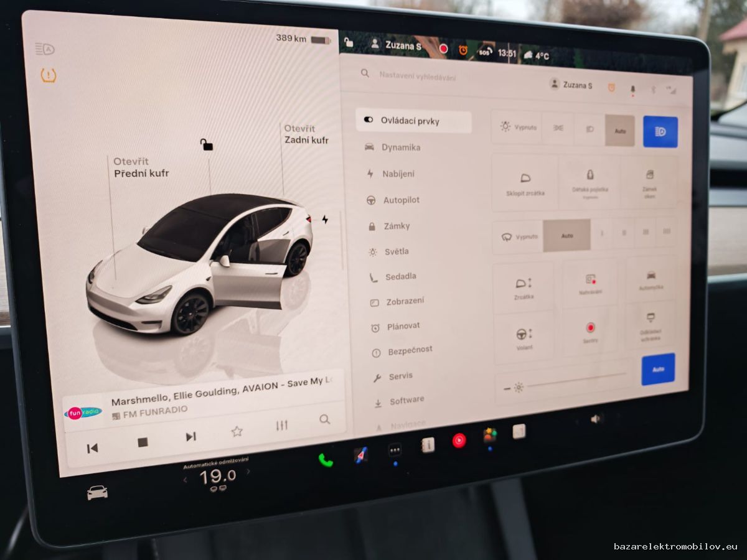Set headlights to Auto
747x560 pixels.
(x=620, y=131)
